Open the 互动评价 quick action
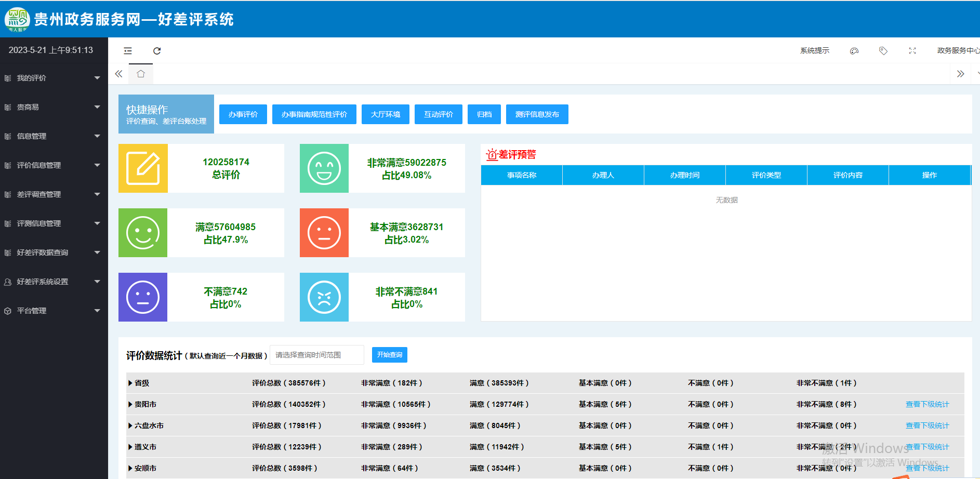The height and width of the screenshot is (479, 980). tap(439, 114)
